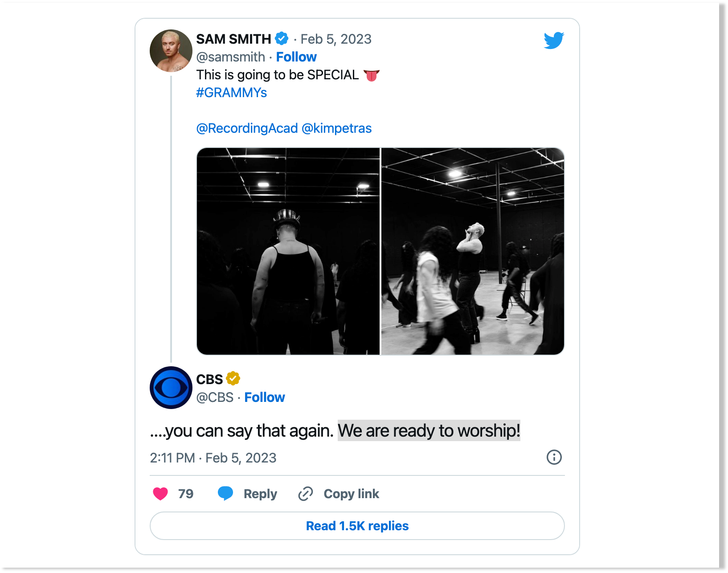Open the CBS eye logo avatar

click(x=171, y=388)
